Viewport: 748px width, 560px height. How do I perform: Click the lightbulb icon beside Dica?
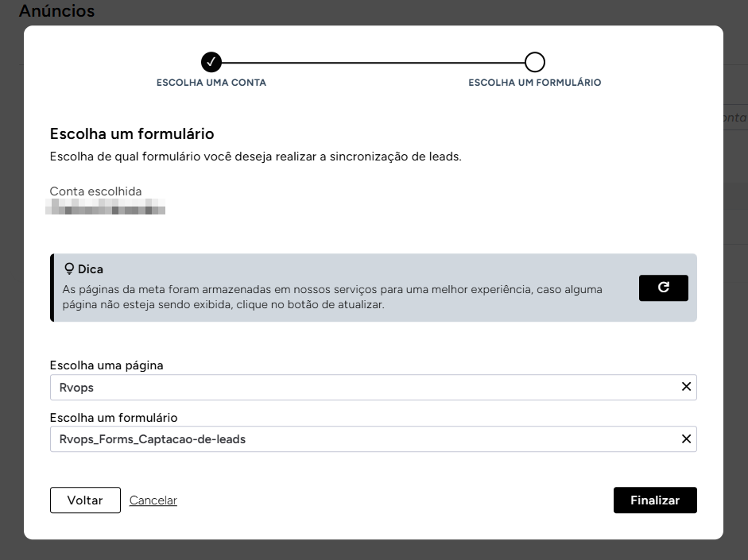click(x=68, y=269)
